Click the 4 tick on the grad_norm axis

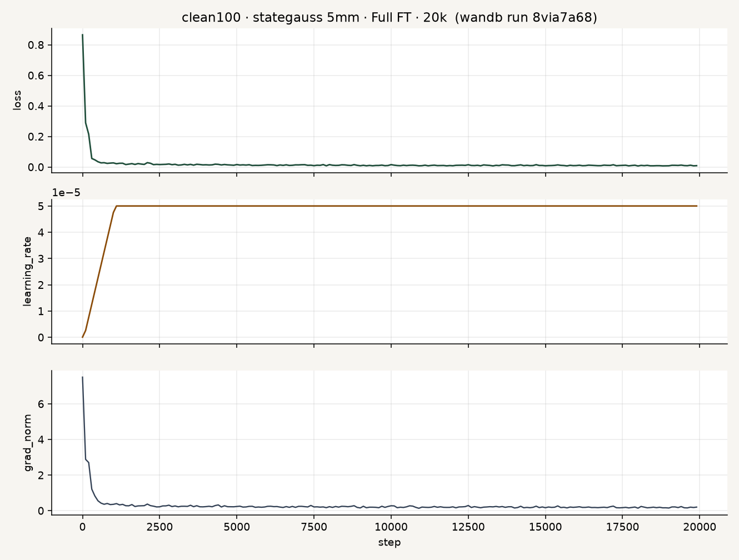coord(41,439)
